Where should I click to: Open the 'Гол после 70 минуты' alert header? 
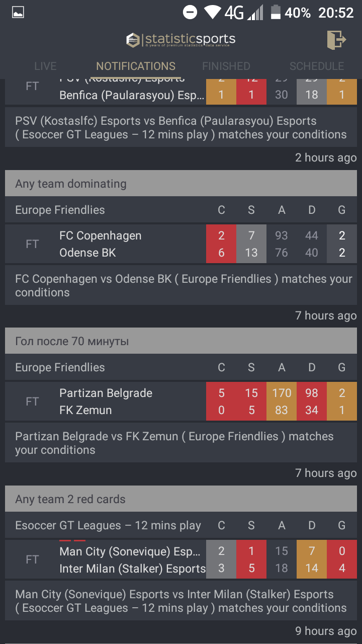(x=181, y=341)
